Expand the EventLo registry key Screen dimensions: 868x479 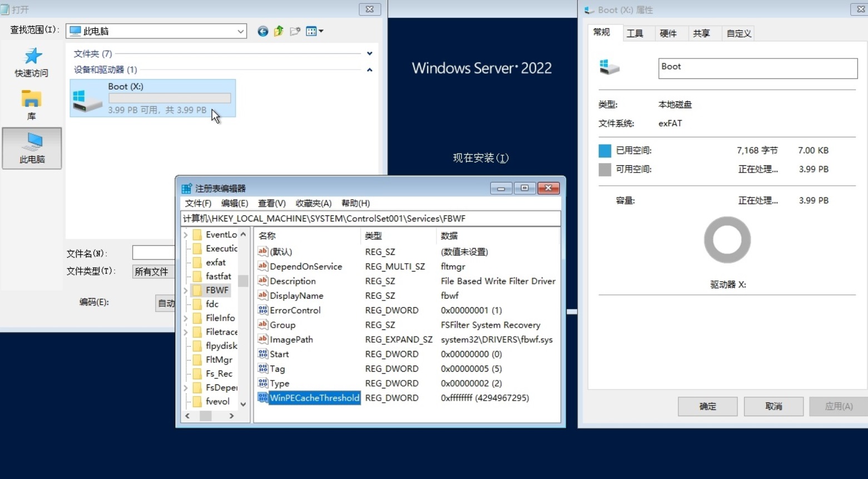[186, 235]
